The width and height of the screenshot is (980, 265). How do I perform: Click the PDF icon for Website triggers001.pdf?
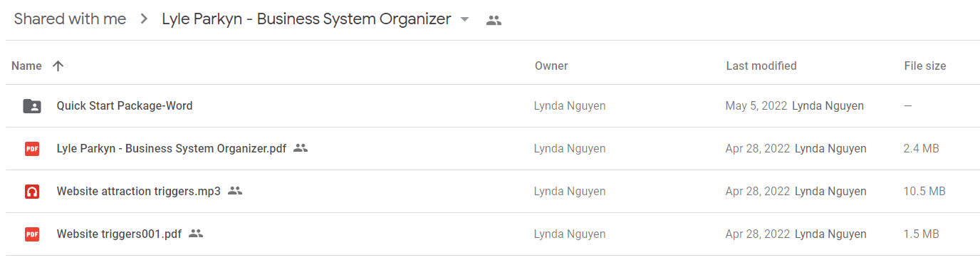tap(32, 234)
